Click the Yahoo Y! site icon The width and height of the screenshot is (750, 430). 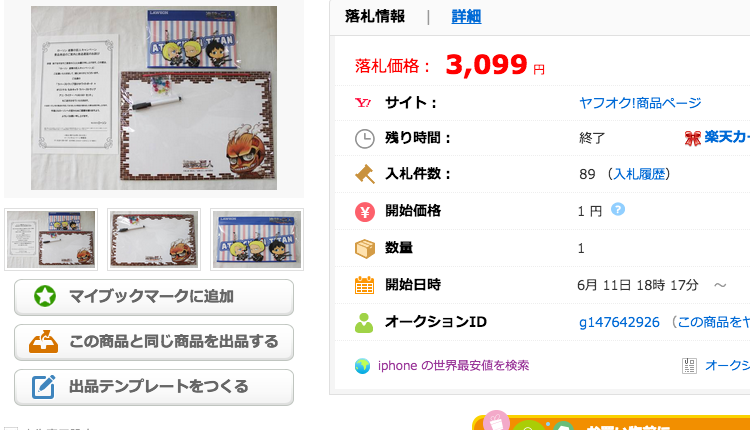click(363, 102)
